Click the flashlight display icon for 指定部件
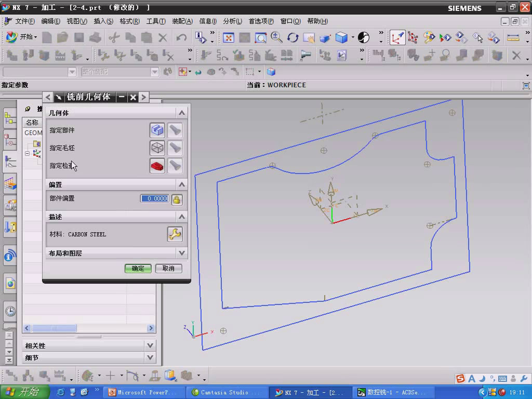The width and height of the screenshot is (532, 399). pyautogui.click(x=175, y=130)
